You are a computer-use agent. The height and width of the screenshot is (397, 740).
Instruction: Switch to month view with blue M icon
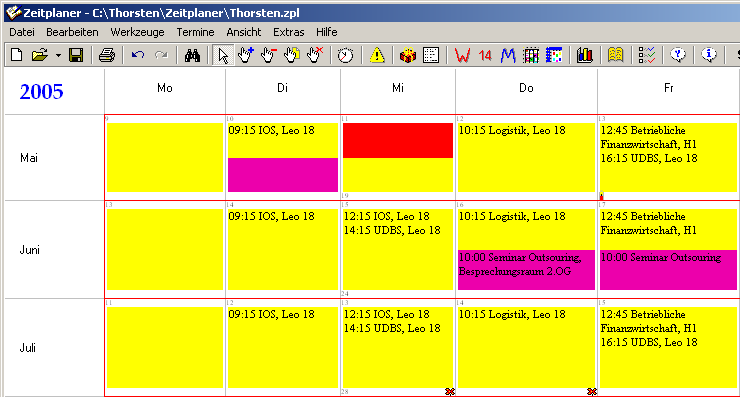click(x=508, y=55)
